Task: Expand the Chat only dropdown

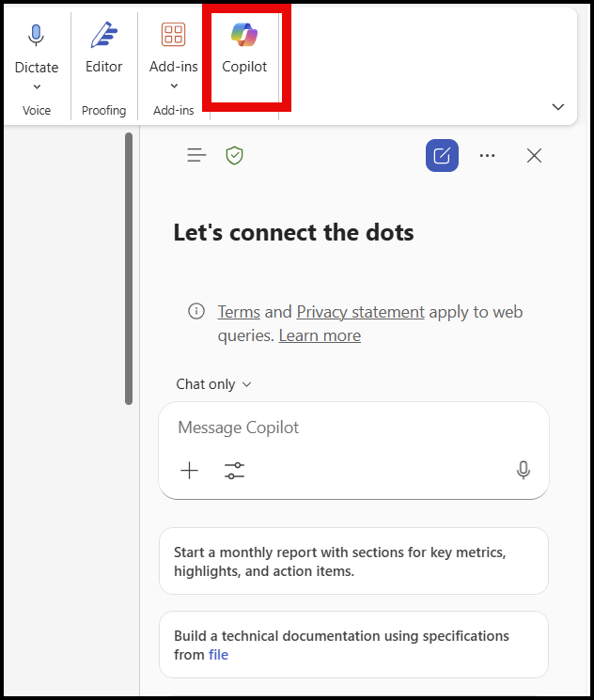Action: 213,384
